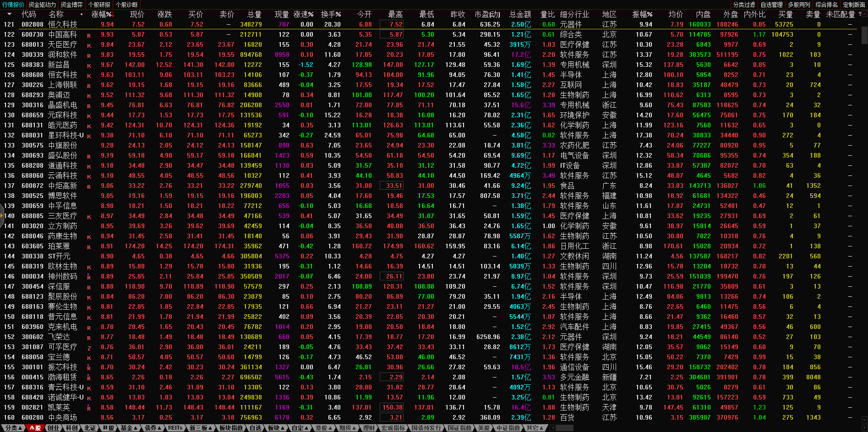Viewport: 868px width, 432px height.
Task: Open the column dropdown arrow beside 代码
Action: tap(9, 14)
